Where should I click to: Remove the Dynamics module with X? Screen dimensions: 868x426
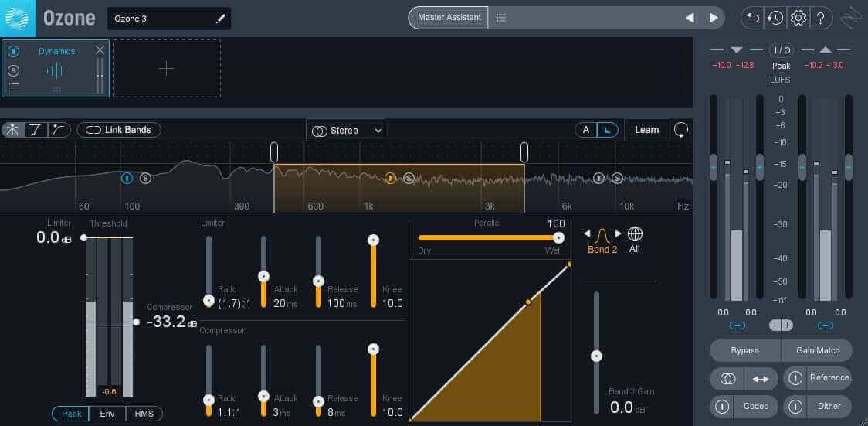coord(100,50)
